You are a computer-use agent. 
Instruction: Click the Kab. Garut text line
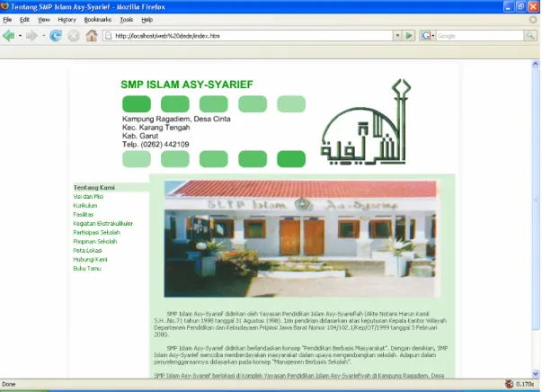(x=140, y=136)
